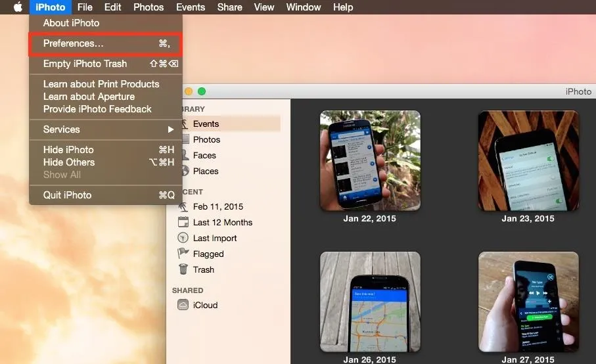Select Last 12 Months in sidebar
Screen dimensions: 596x364
(222, 222)
